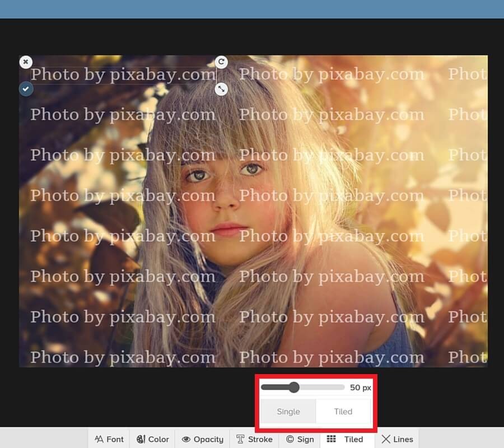Select the Single watermark option
This screenshot has width=504, height=448.
point(288,412)
